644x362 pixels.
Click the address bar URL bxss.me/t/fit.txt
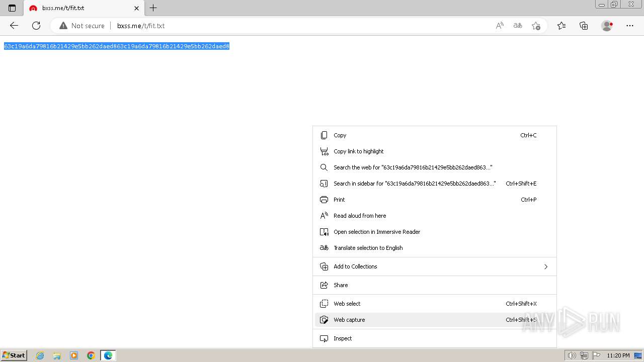point(141,26)
